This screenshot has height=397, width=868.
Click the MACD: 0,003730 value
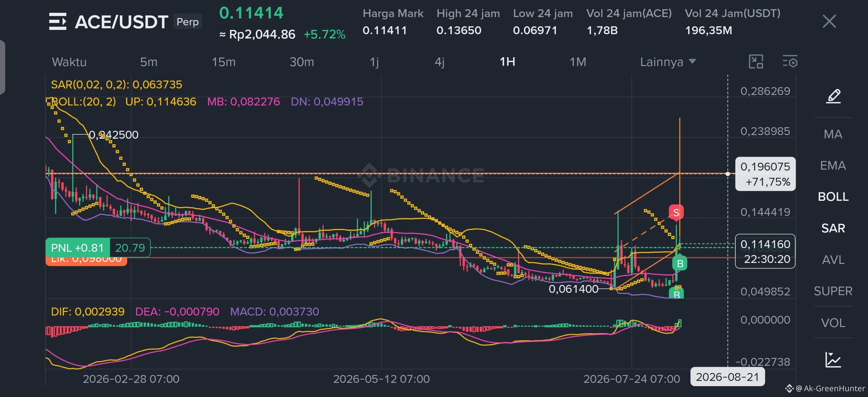(274, 311)
